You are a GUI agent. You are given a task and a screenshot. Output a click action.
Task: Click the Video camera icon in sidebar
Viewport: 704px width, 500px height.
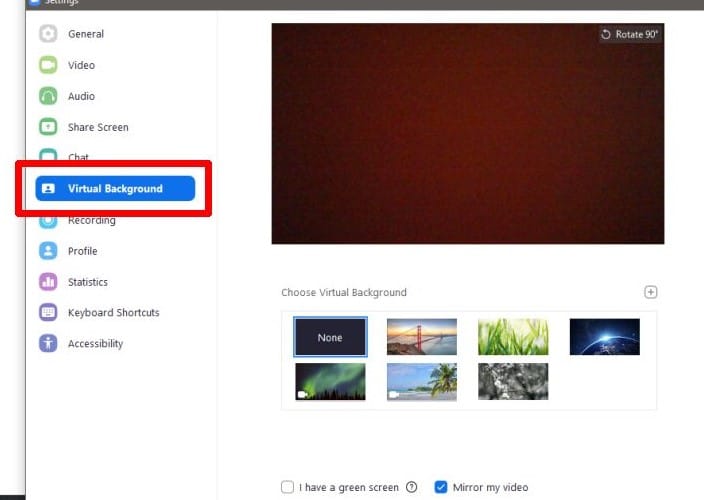coord(48,65)
